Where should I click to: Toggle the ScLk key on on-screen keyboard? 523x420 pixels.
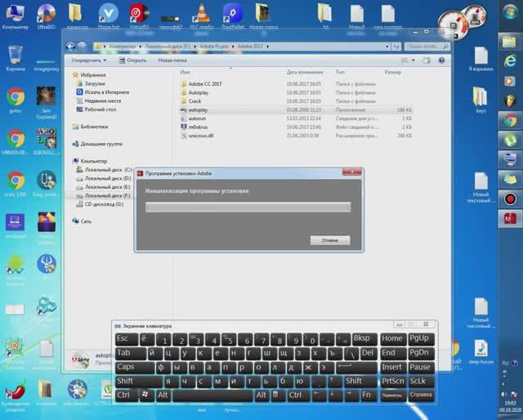pos(421,382)
